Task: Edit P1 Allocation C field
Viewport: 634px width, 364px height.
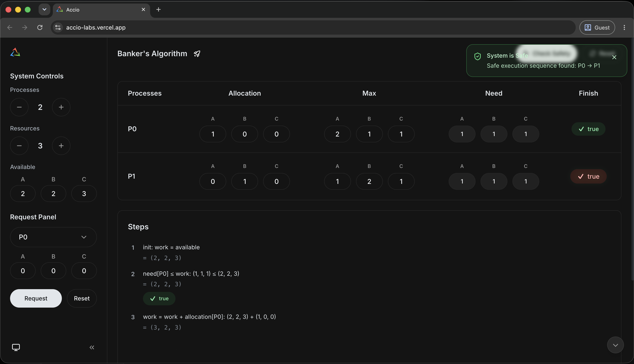Action: (277, 181)
